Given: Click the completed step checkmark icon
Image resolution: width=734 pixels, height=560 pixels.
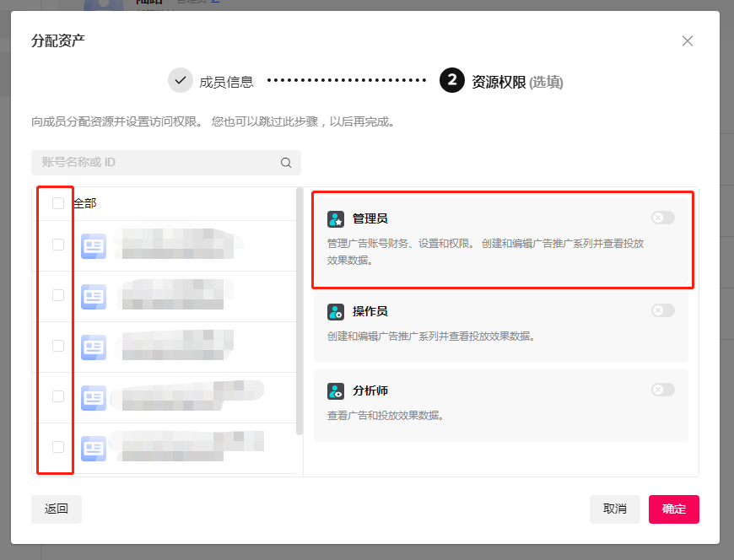Looking at the screenshot, I should (181, 80).
